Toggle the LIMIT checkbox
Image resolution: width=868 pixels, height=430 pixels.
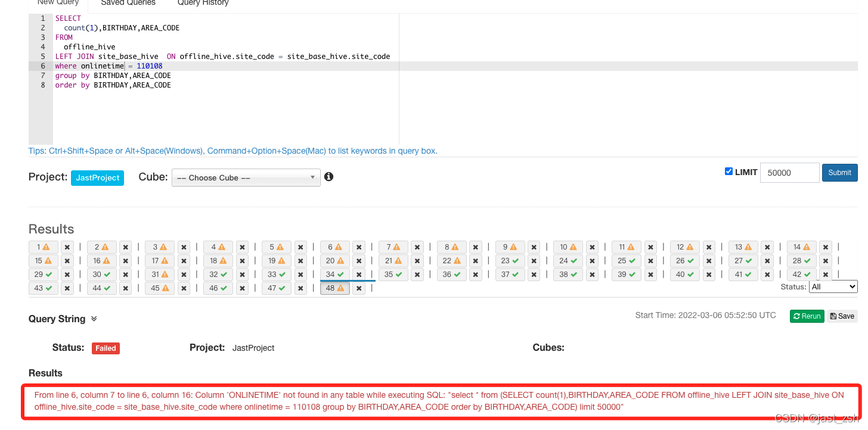point(728,172)
